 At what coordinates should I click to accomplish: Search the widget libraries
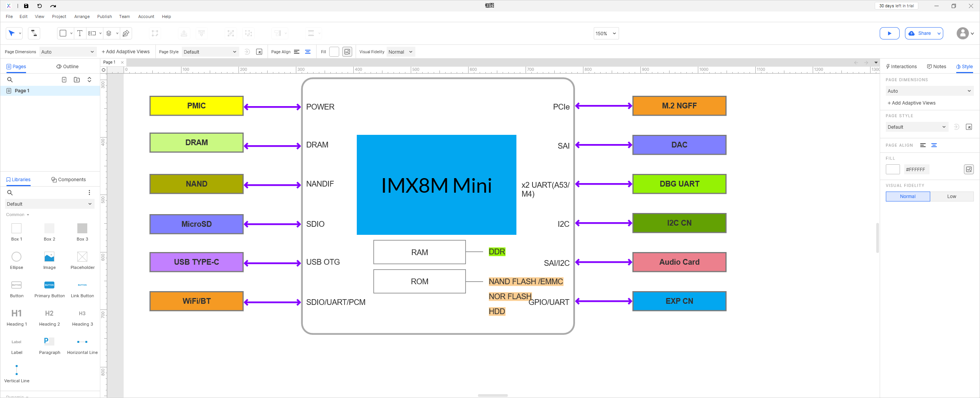[10, 193]
